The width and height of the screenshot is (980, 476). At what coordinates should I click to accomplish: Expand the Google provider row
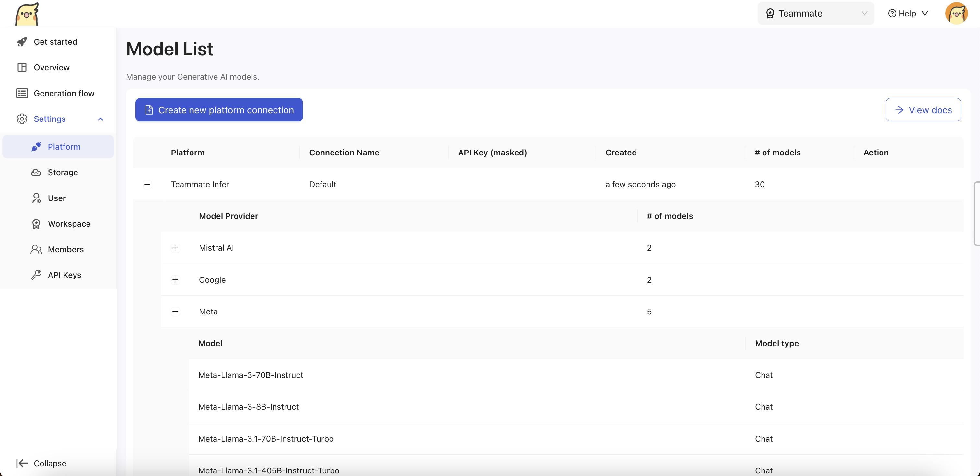175,280
